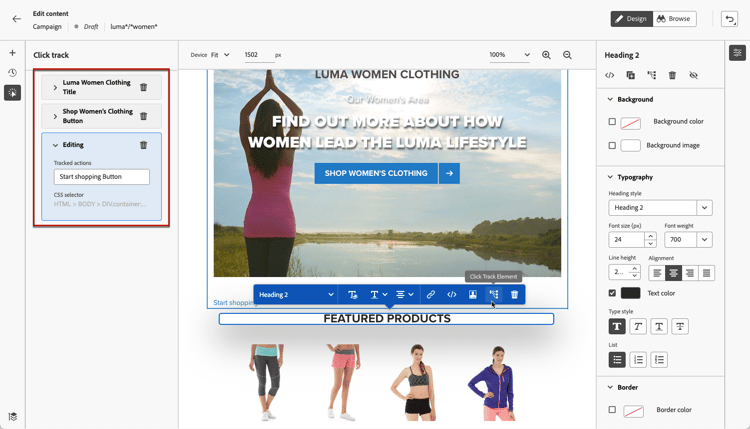Toggle strikethrough type style
The width and height of the screenshot is (750, 429).
(x=680, y=327)
